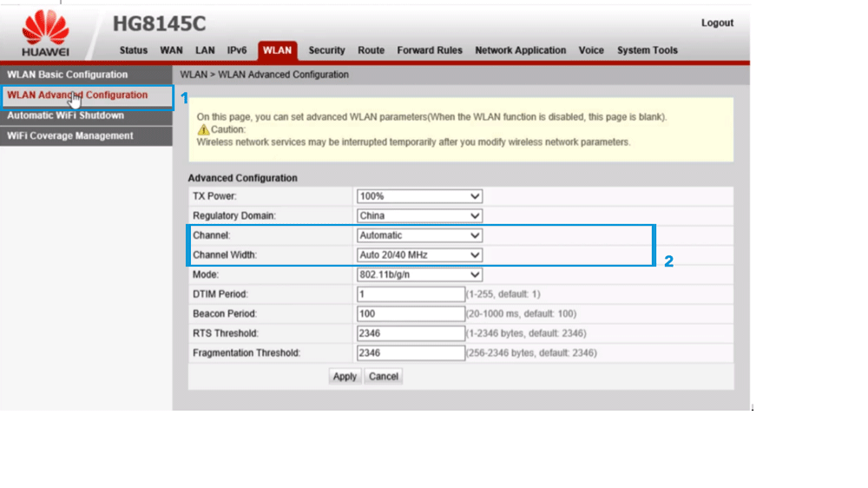
Task: Open the Security tab
Action: click(x=326, y=50)
